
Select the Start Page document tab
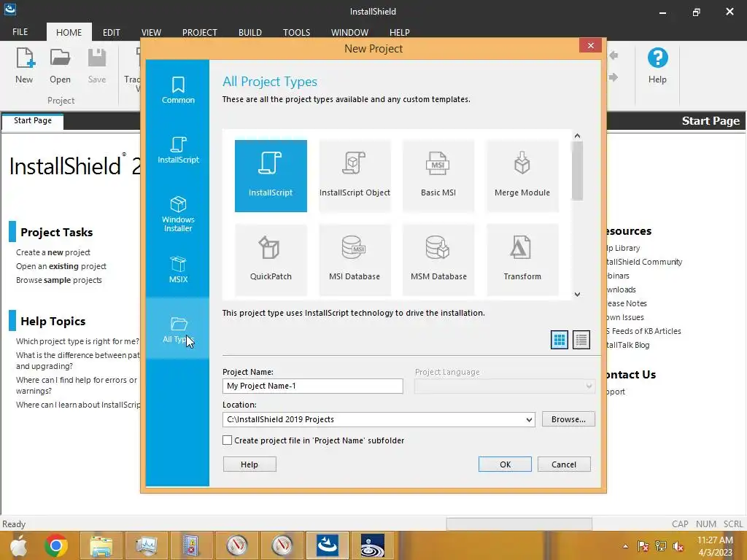point(32,121)
